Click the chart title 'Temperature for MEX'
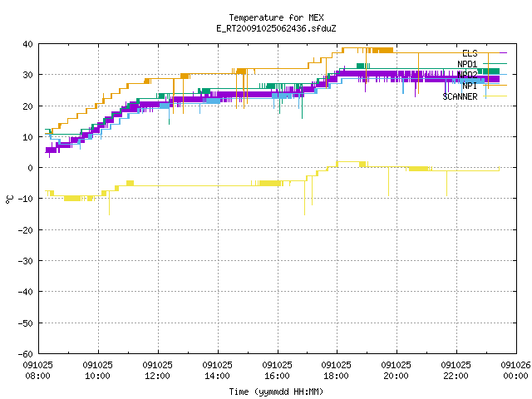The width and height of the screenshot is (532, 399). (276, 17)
